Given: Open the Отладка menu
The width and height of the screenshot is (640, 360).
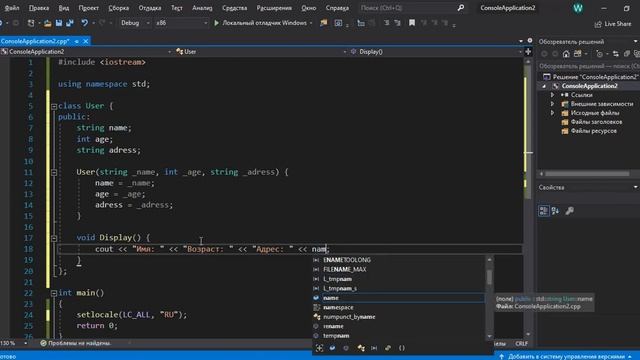Looking at the screenshot, I should pyautogui.click(x=150, y=8).
